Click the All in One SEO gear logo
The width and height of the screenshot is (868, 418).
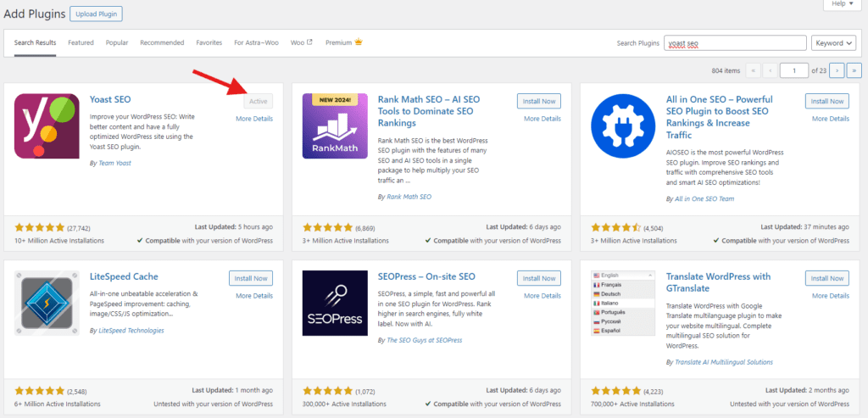(623, 126)
